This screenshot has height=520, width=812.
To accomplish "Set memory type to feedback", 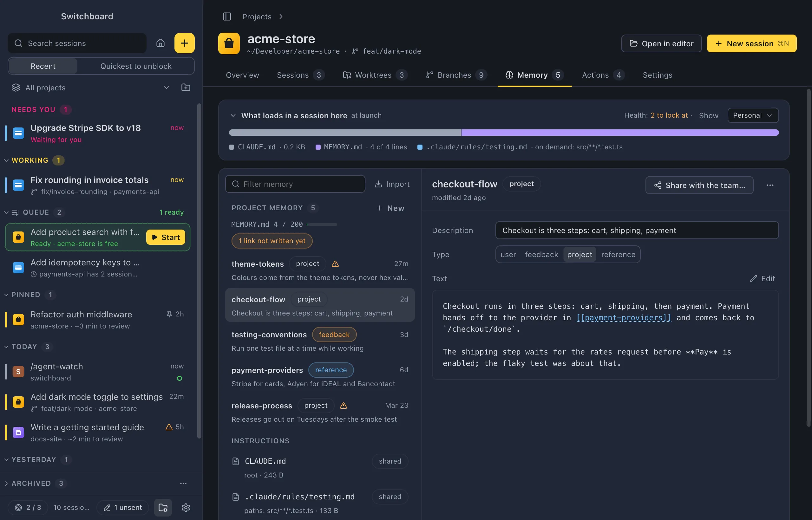I will pyautogui.click(x=541, y=255).
